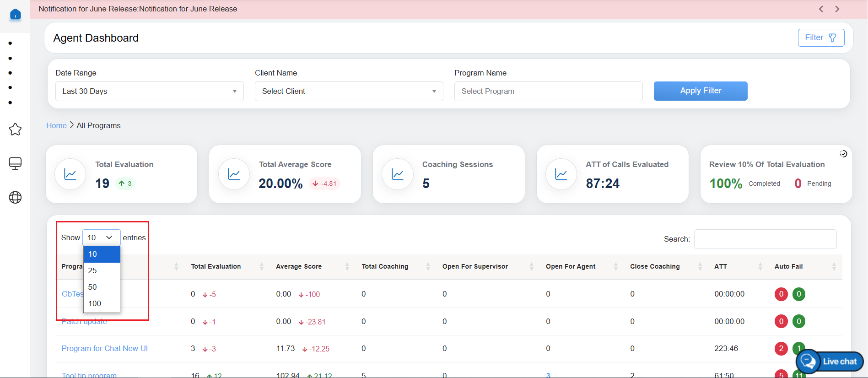Go to previous notification with left arrow
Viewport: 868px width, 378px height.
click(821, 9)
